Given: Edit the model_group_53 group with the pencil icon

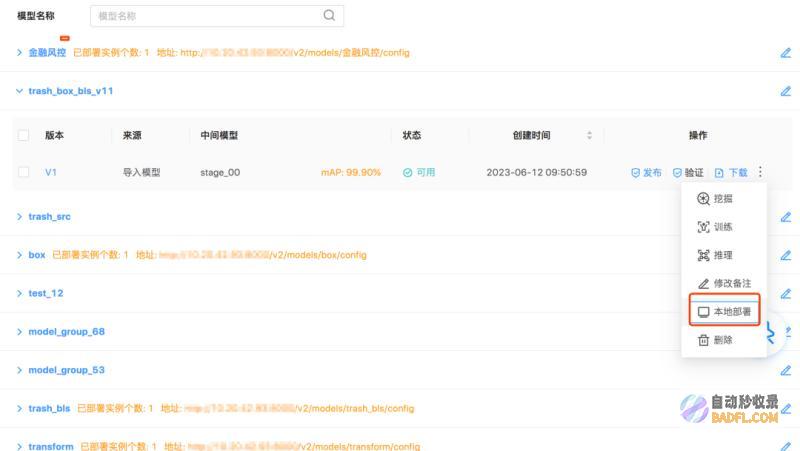Looking at the screenshot, I should tap(786, 371).
